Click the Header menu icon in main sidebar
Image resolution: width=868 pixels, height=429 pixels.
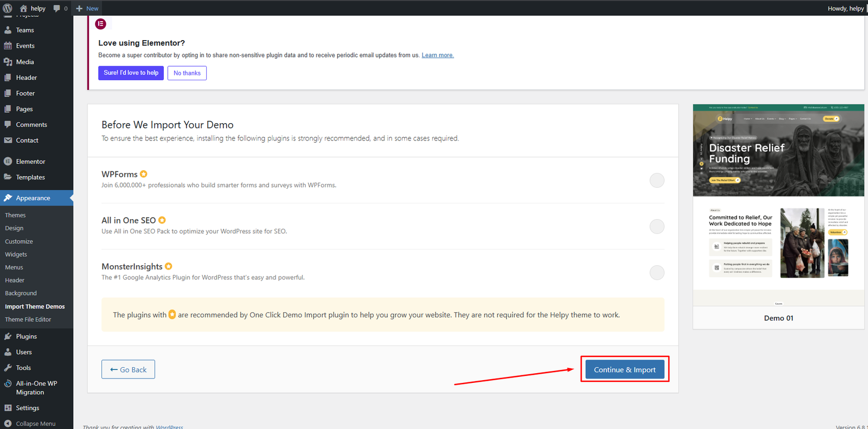[8, 77]
